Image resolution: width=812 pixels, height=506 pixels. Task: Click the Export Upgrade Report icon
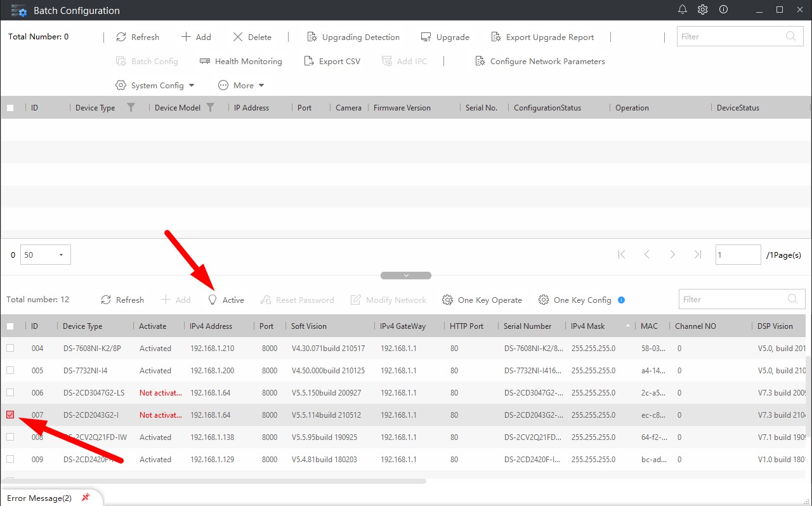click(496, 37)
